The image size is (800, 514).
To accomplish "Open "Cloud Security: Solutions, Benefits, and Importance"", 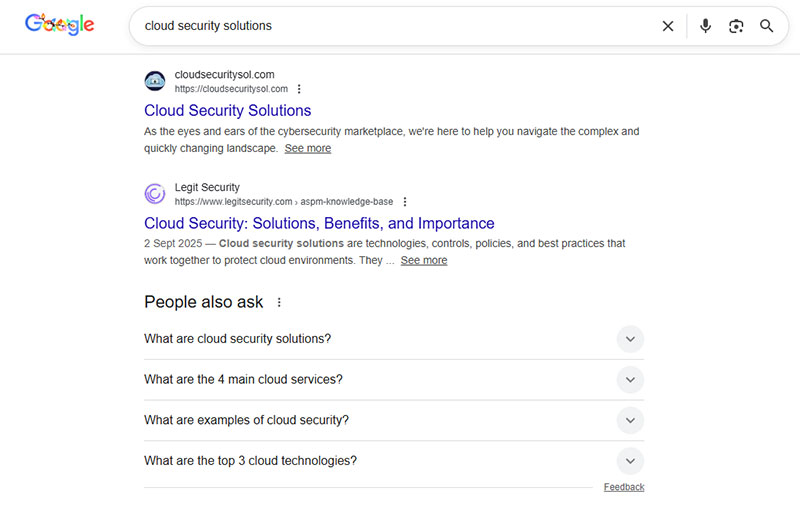I will pyautogui.click(x=319, y=224).
